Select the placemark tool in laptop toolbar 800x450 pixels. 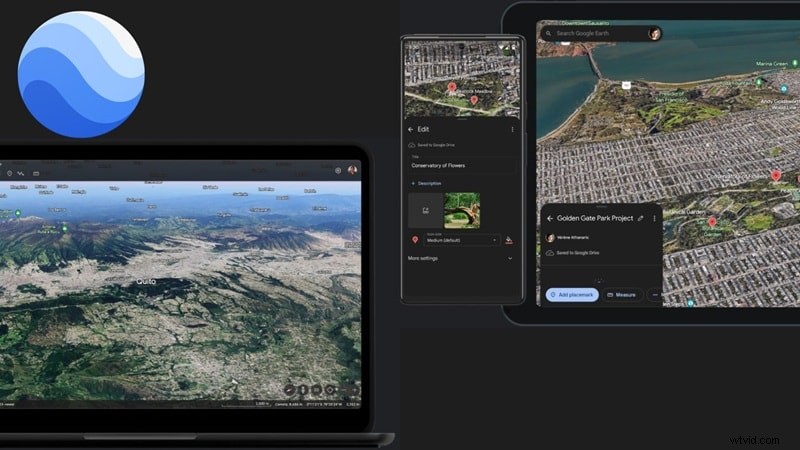click(x=9, y=173)
